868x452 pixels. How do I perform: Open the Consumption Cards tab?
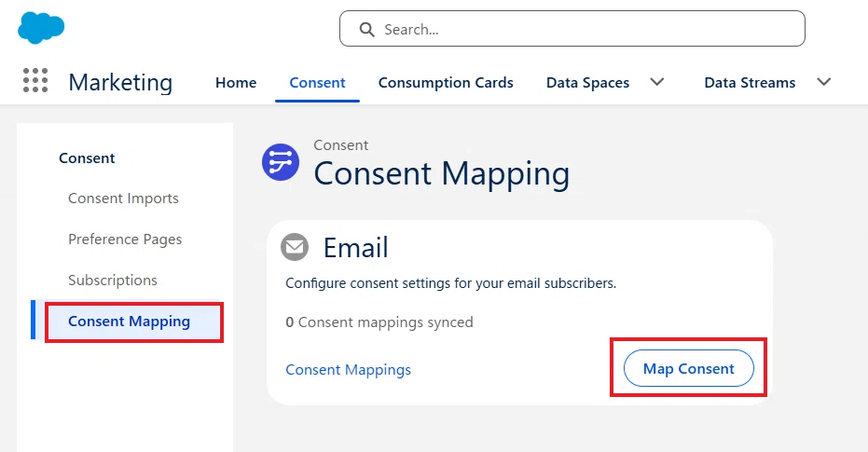pos(446,82)
